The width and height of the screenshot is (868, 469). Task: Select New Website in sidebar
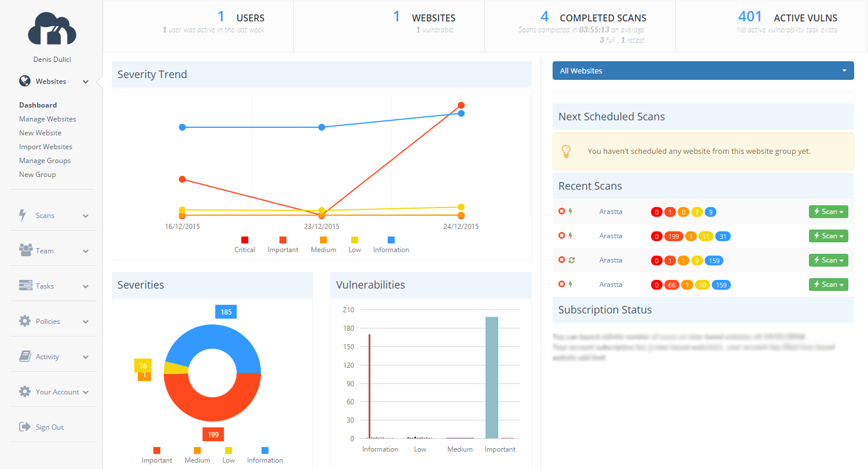[x=40, y=133]
